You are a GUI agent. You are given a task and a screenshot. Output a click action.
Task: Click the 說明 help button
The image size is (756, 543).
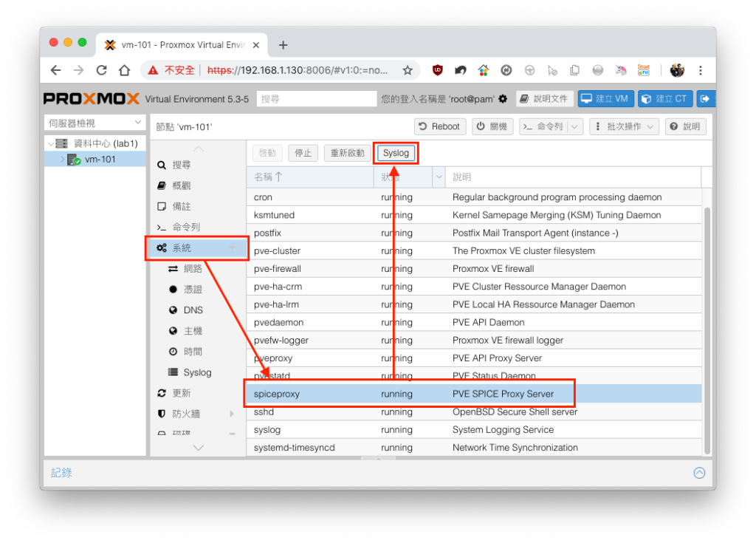click(685, 126)
